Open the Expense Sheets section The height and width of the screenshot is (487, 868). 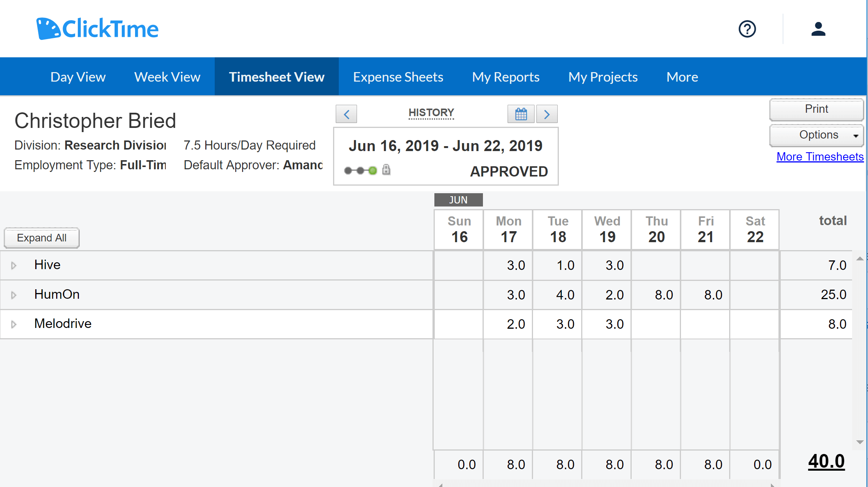click(x=398, y=76)
